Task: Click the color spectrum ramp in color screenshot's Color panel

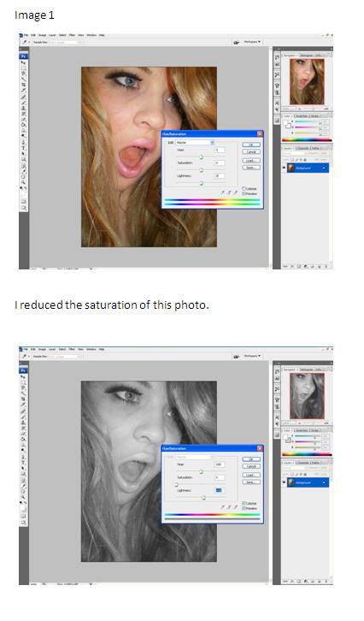Action: [307, 139]
